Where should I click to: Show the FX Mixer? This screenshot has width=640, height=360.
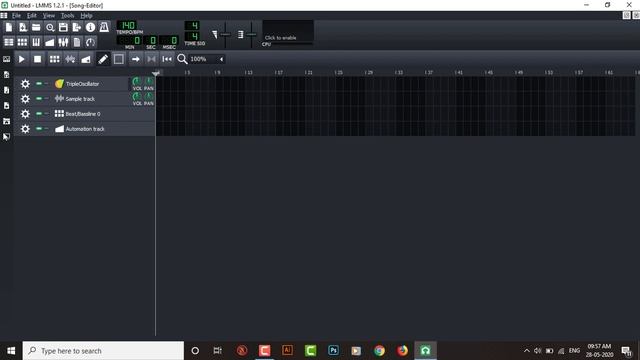point(63,42)
